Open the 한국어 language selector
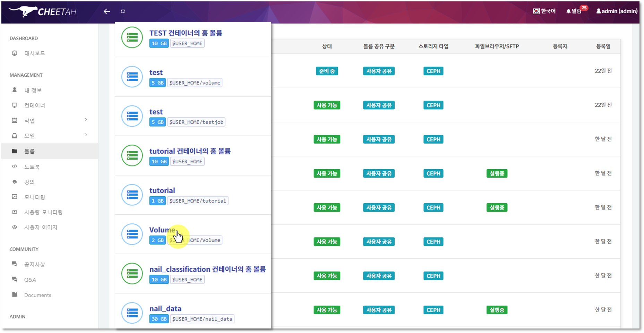 pos(544,11)
